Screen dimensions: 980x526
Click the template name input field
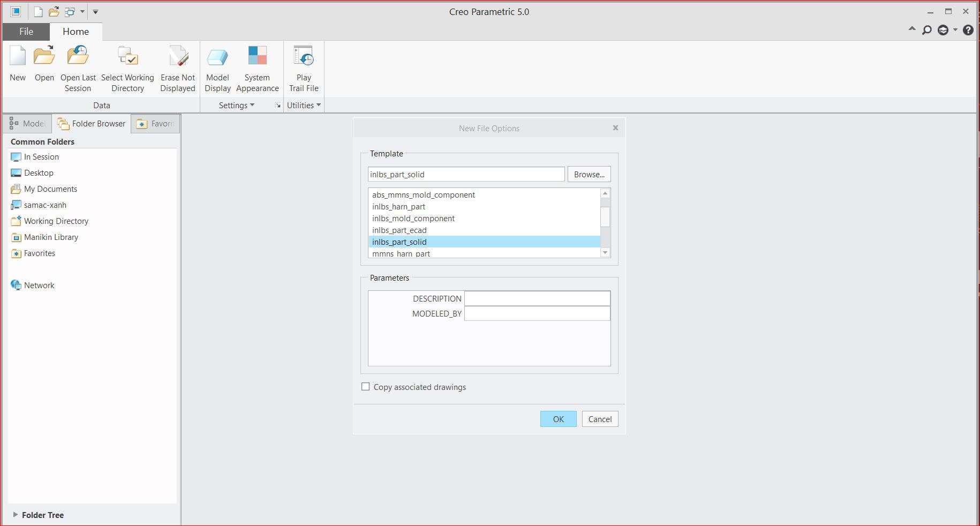pyautogui.click(x=466, y=174)
